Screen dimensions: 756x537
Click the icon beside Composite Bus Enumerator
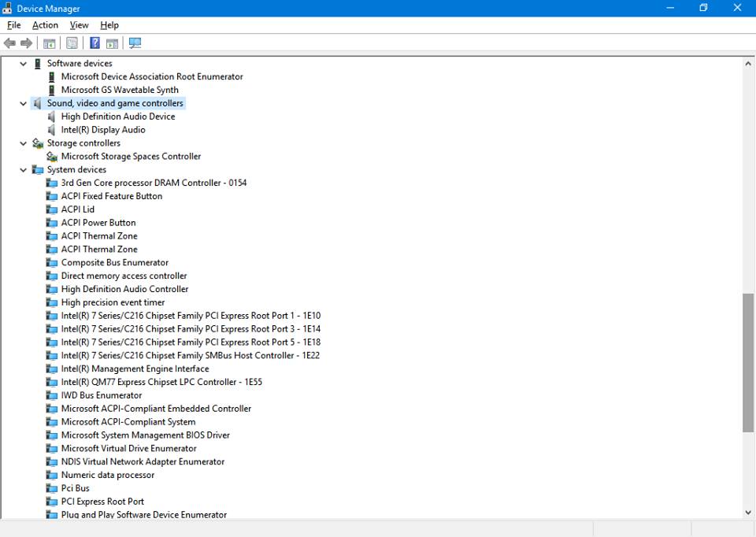pyautogui.click(x=52, y=263)
